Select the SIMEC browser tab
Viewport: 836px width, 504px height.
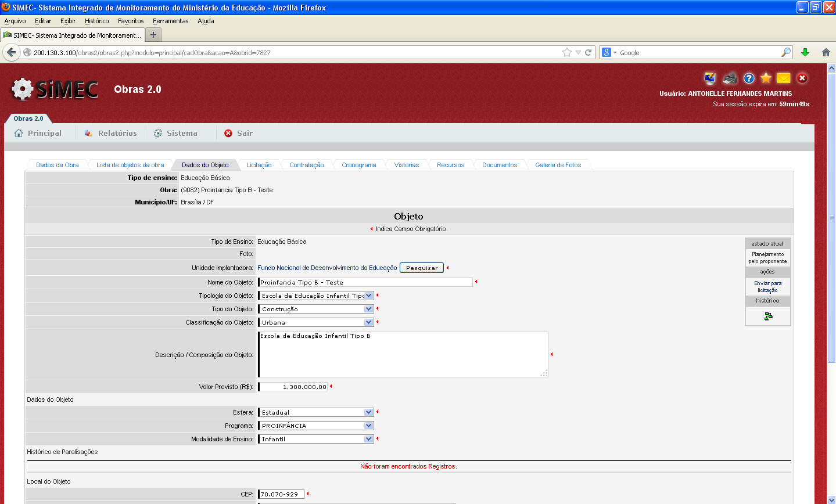point(73,35)
